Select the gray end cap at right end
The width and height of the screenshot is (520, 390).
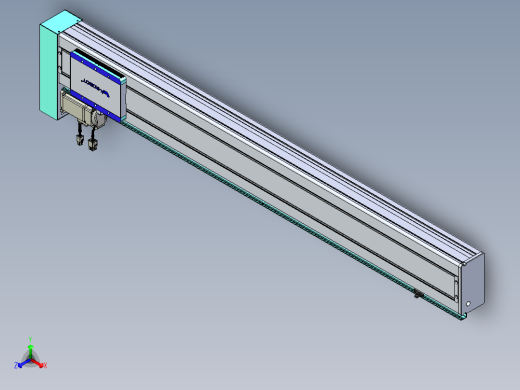coord(472,284)
